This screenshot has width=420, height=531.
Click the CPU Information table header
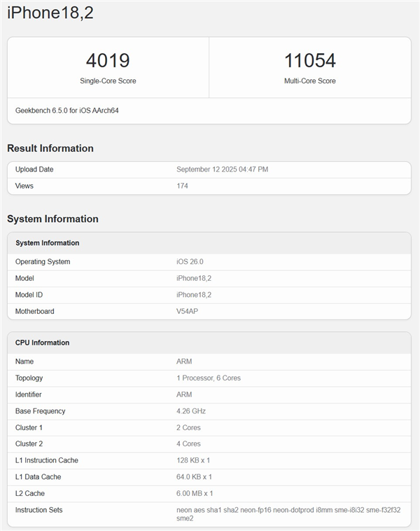tap(43, 343)
